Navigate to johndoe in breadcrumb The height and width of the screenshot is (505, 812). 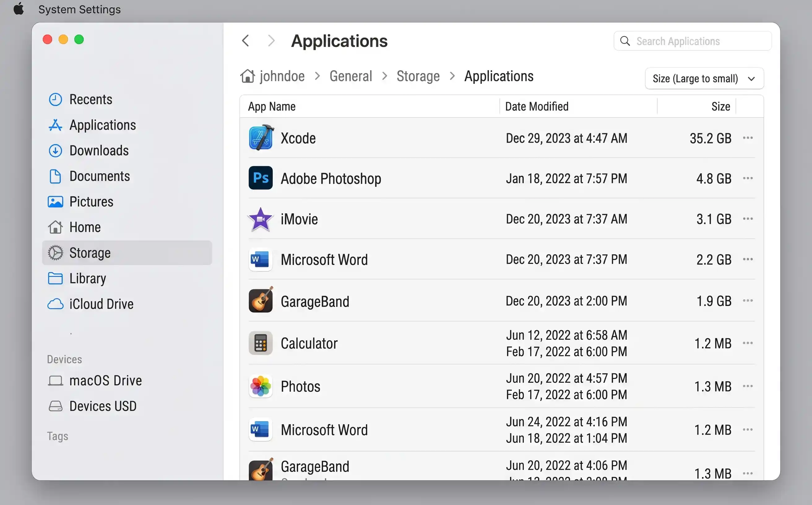coord(282,76)
